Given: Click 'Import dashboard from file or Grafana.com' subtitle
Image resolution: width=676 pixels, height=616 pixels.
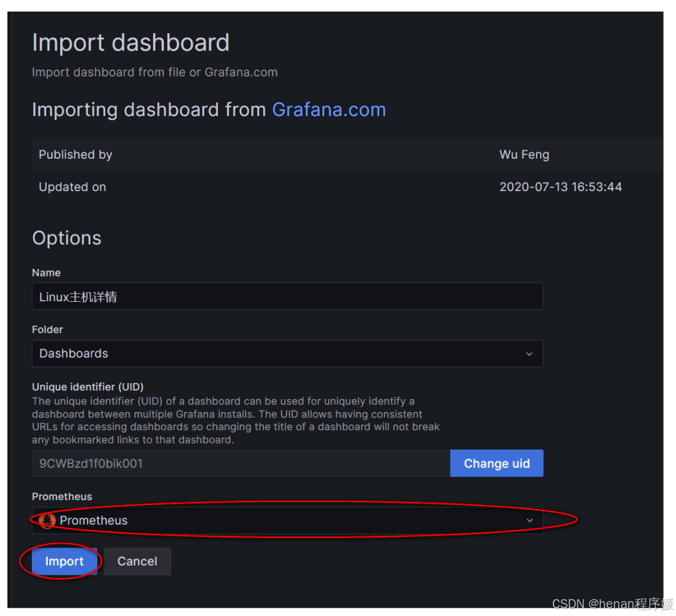Looking at the screenshot, I should 155,72.
